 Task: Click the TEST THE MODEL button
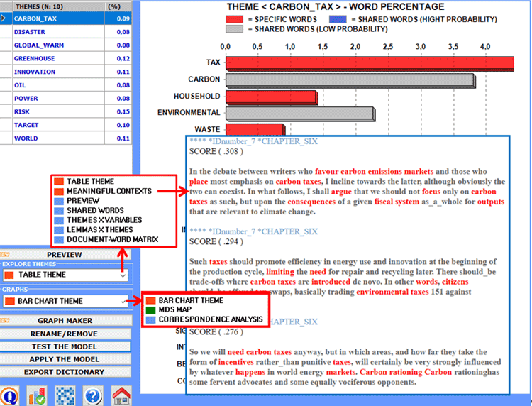[65, 346]
